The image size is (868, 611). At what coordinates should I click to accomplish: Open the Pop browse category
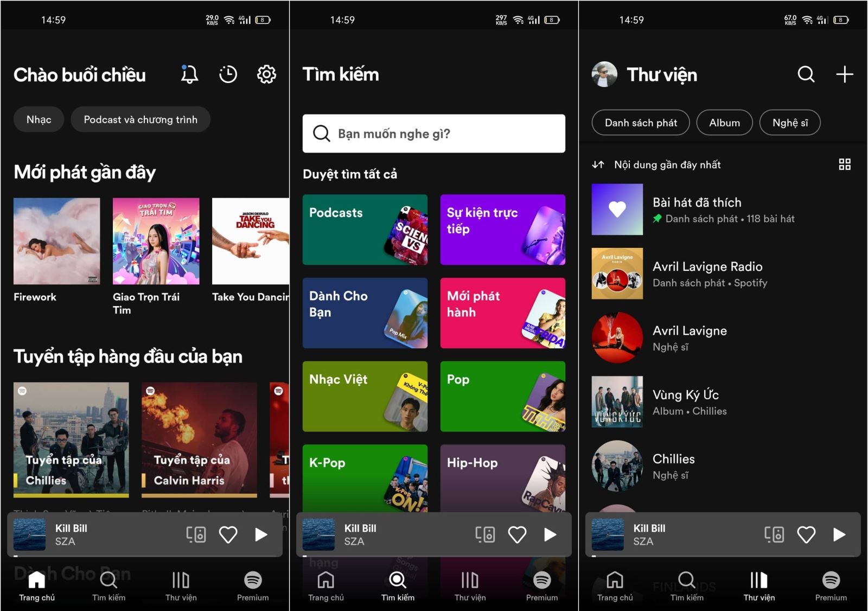(503, 397)
